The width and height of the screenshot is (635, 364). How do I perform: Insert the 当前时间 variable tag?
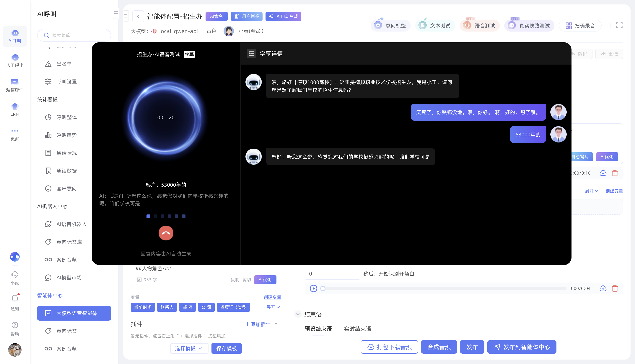[143, 307]
